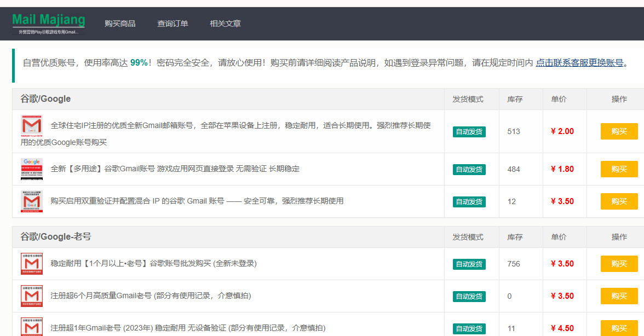Buy the two-factor Gmail account with stock 12
644x336 pixels.
619,201
